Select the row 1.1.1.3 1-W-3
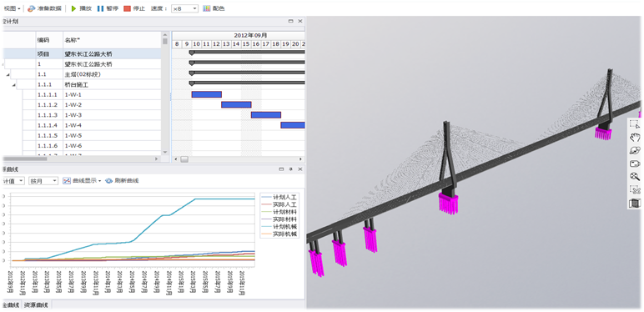The height and width of the screenshot is (312, 644). pos(82,115)
